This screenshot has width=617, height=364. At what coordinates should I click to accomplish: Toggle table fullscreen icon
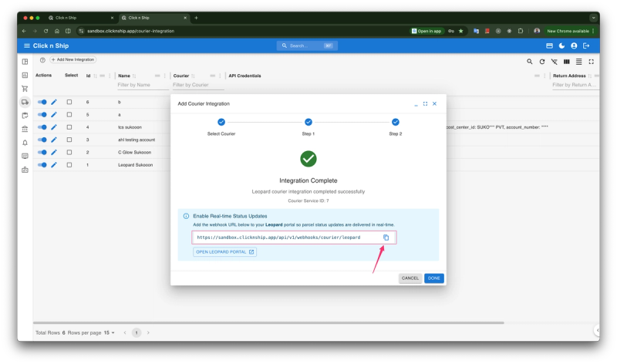[x=591, y=62]
